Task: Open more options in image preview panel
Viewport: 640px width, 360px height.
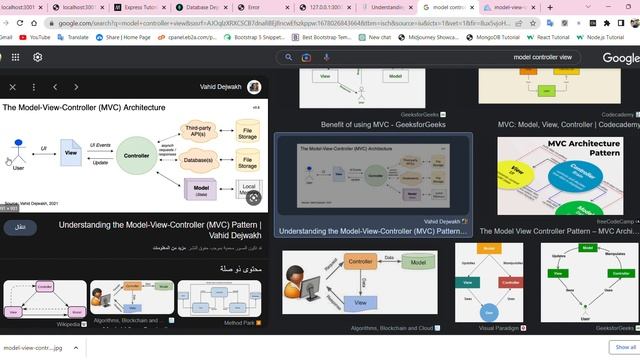Action: 33,87
